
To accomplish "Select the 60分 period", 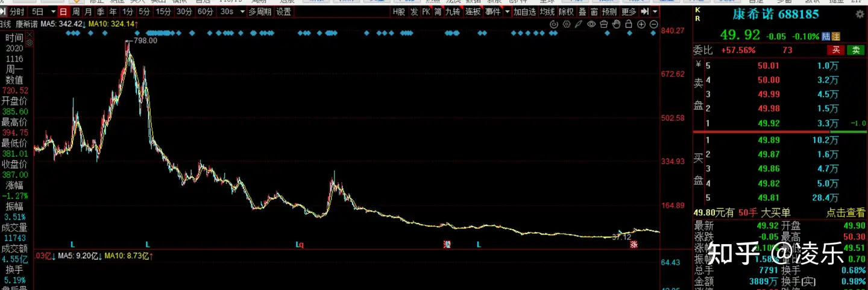I will tap(206, 11).
